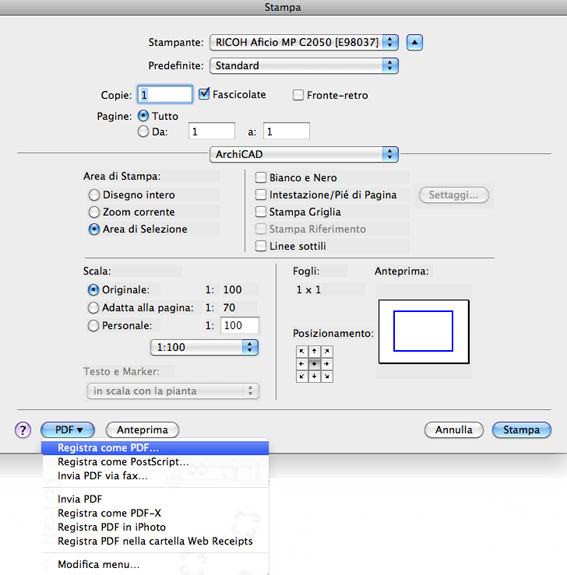The width and height of the screenshot is (567, 575).
Task: Choose Registra come PDF… menu item
Action: pyautogui.click(x=155, y=448)
